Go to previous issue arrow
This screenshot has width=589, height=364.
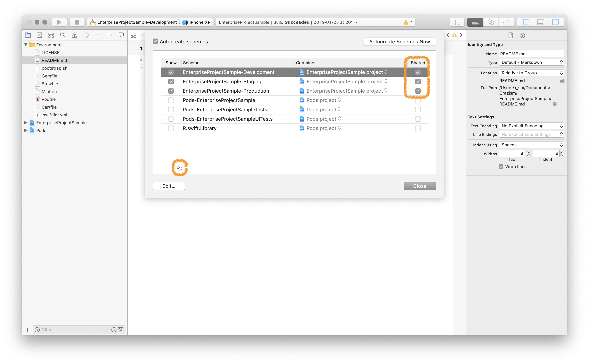(x=448, y=35)
